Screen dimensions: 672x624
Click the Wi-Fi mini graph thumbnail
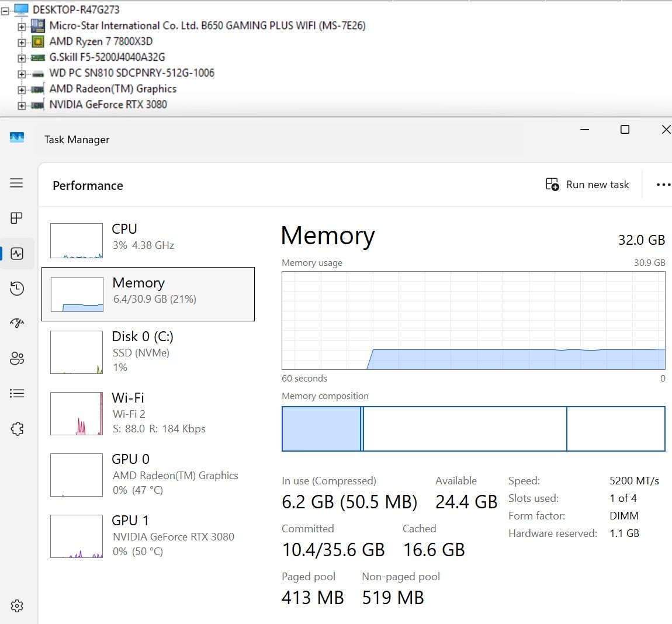click(x=77, y=414)
